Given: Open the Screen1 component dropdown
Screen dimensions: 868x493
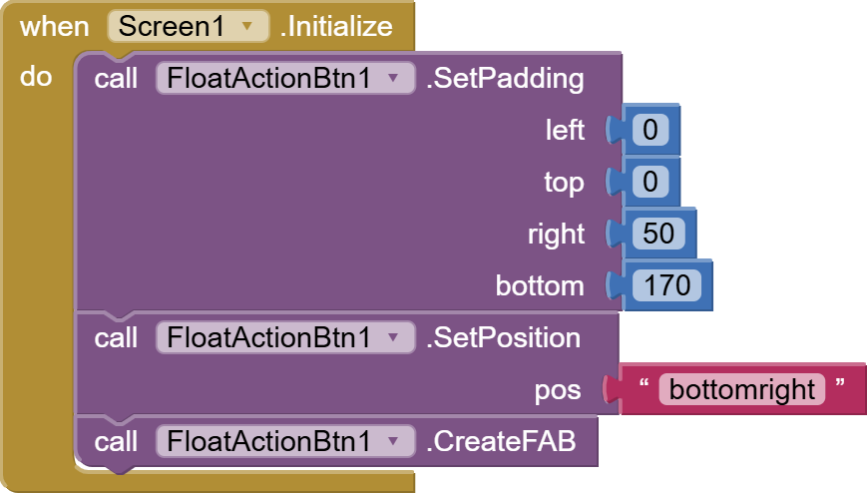Looking at the screenshot, I should pyautogui.click(x=247, y=27).
